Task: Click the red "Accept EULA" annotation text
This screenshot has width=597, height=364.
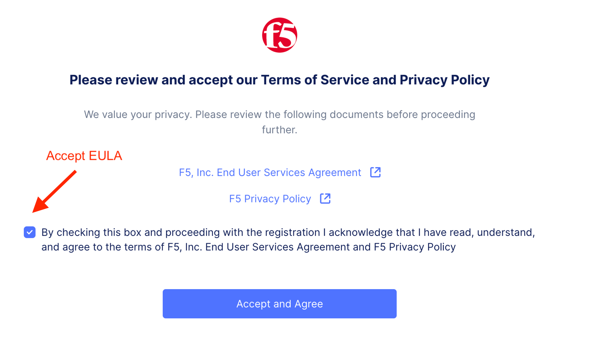Action: click(x=84, y=156)
